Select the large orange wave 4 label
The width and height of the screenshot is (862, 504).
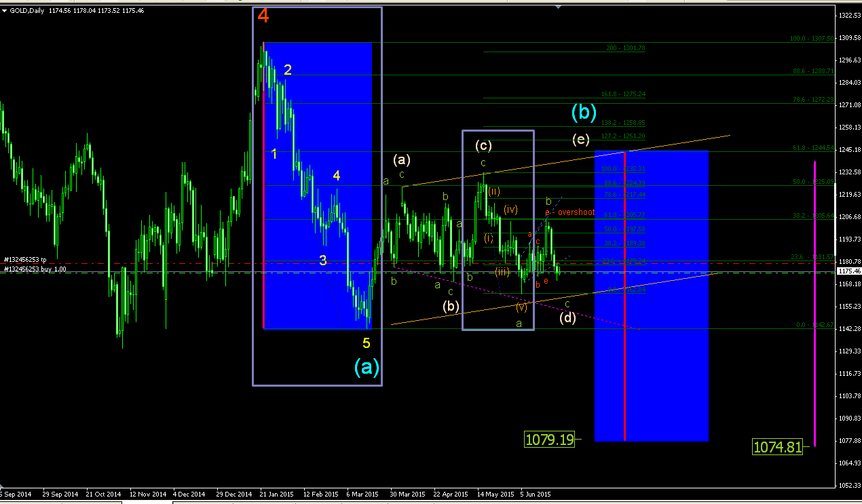point(263,16)
